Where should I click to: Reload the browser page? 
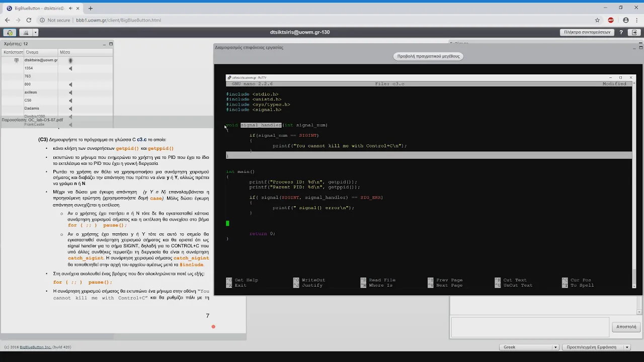click(x=29, y=20)
